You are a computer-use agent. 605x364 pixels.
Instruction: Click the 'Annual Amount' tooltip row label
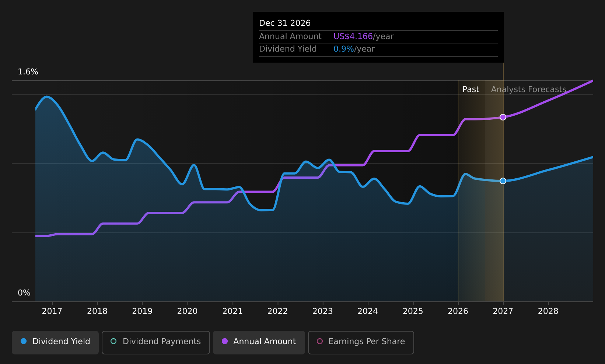pos(290,36)
